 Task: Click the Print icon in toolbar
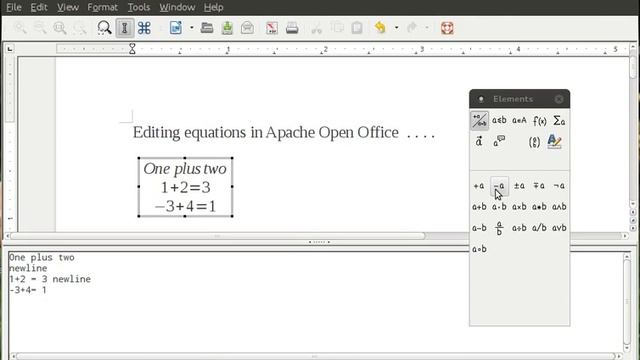(292, 28)
